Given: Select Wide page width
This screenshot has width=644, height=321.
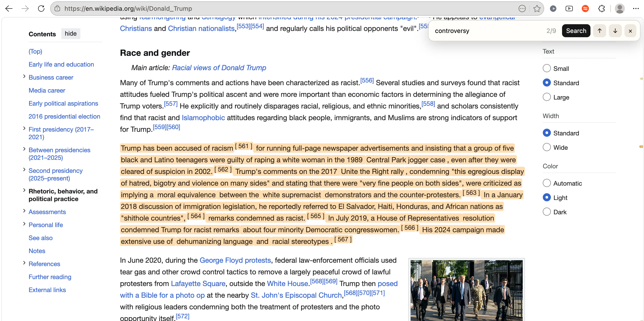Looking at the screenshot, I should 547,147.
